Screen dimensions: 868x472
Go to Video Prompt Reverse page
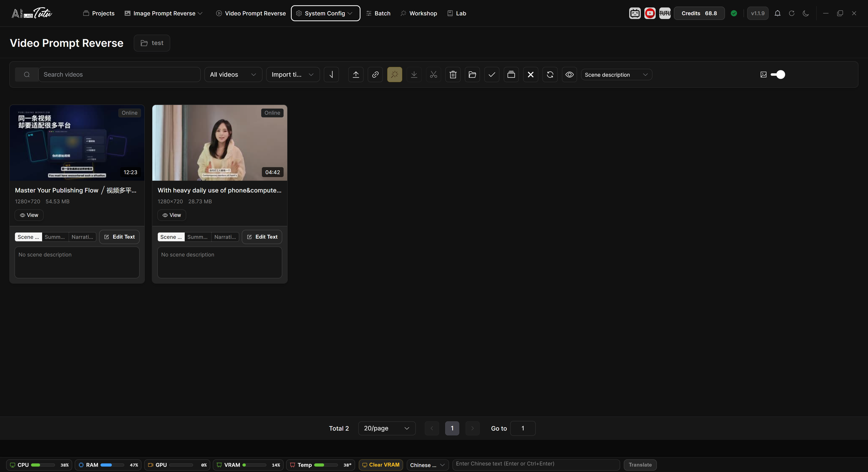coord(251,13)
